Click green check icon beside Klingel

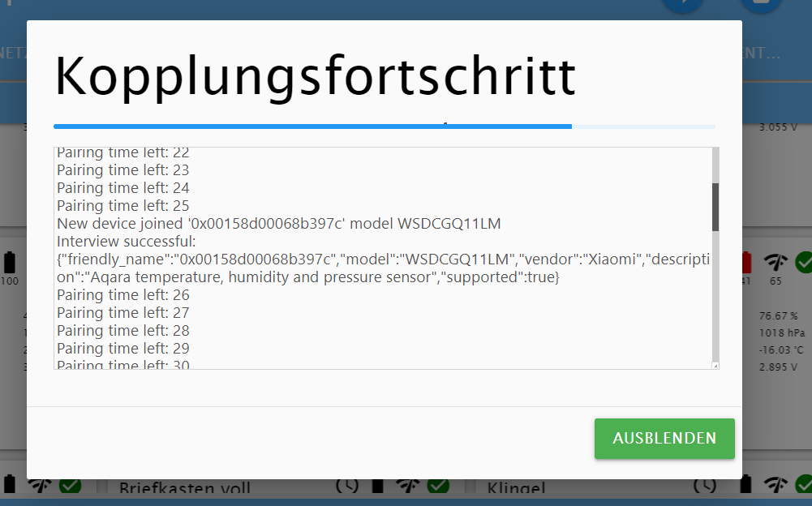[438, 485]
